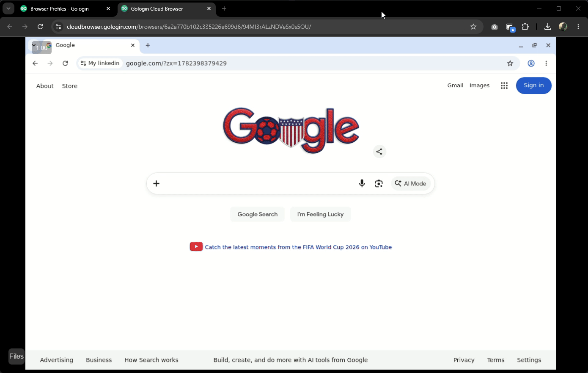Open the outer Chrome three-dot menu
Image resolution: width=588 pixels, height=373 pixels.
[578, 27]
